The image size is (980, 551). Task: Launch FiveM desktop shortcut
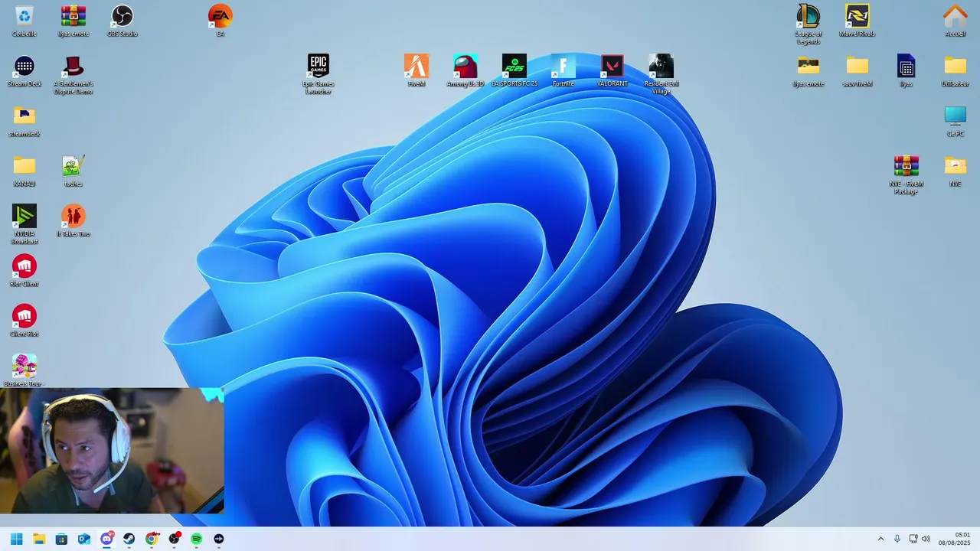tap(416, 66)
